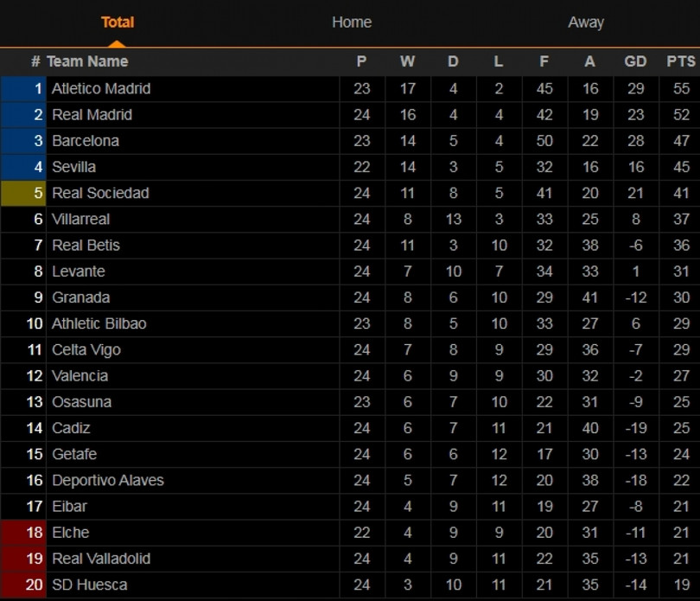The height and width of the screenshot is (601, 700).
Task: Click the W wins column header
Action: tap(407, 61)
